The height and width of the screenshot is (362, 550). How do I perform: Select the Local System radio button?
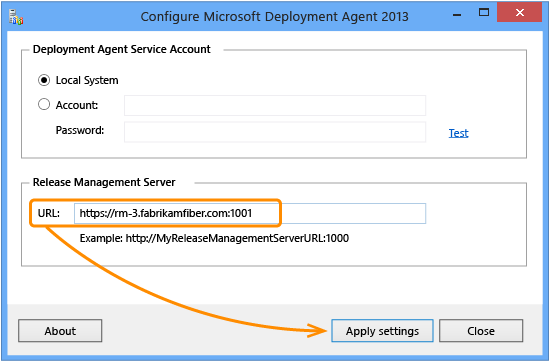pos(44,80)
